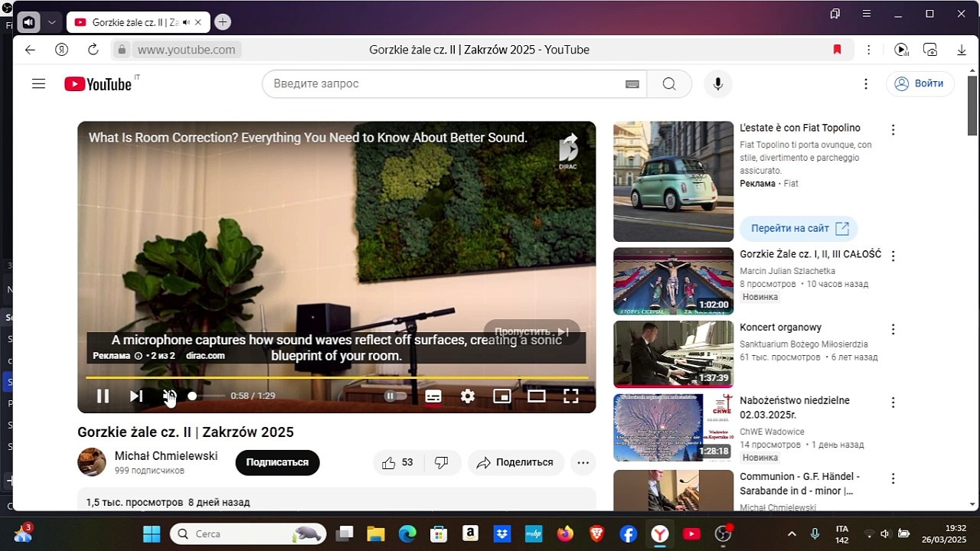
Task: Open options menu for Fiat Topolino ad
Action: tap(893, 130)
